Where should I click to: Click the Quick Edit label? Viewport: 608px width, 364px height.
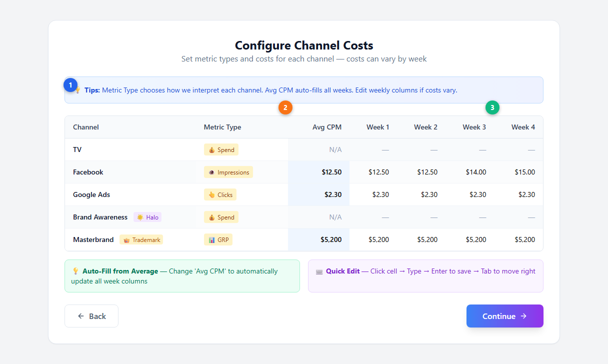coord(342,271)
